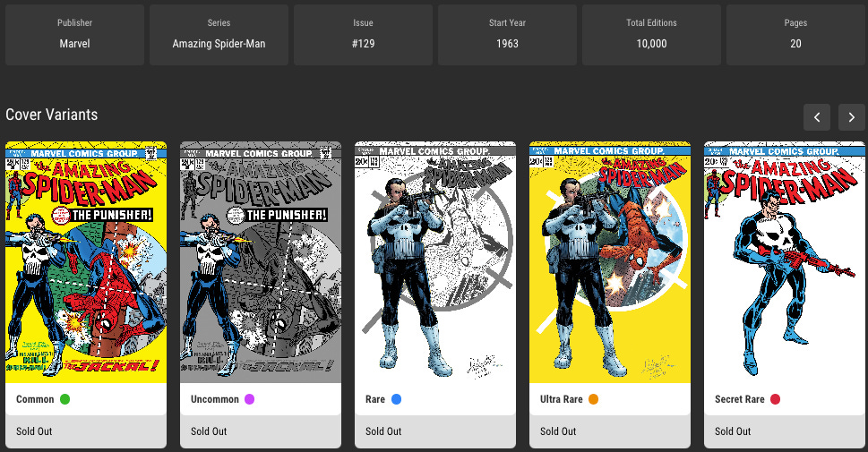This screenshot has width=868, height=452.
Task: Go to previous cover variants arrow
Action: pyautogui.click(x=817, y=117)
